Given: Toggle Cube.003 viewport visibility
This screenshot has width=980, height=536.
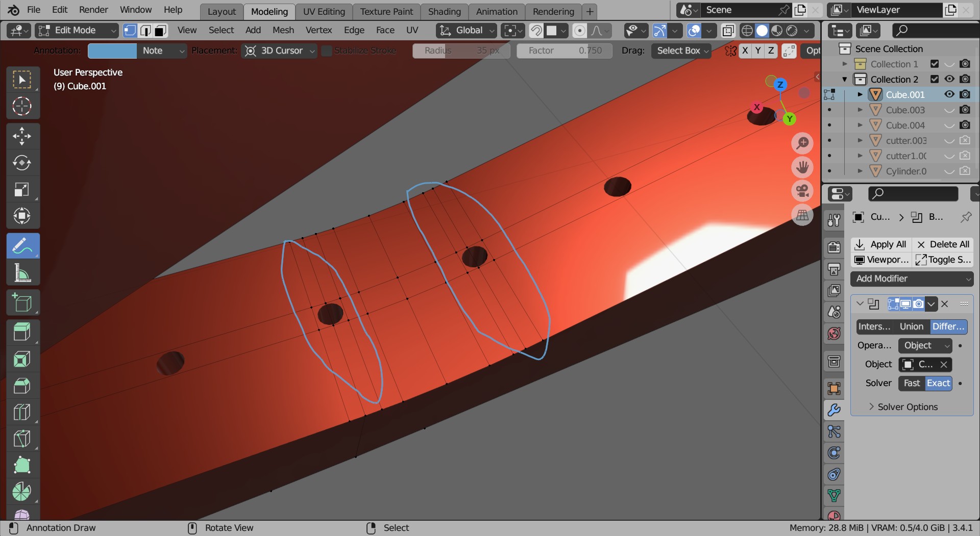Looking at the screenshot, I should [x=949, y=110].
